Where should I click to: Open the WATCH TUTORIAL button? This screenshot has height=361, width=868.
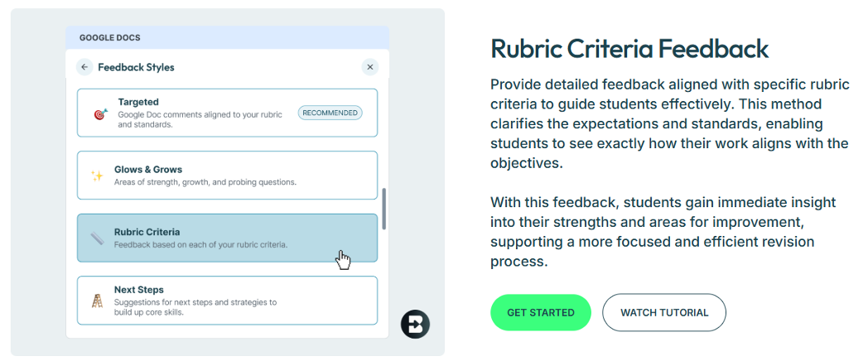click(x=664, y=313)
